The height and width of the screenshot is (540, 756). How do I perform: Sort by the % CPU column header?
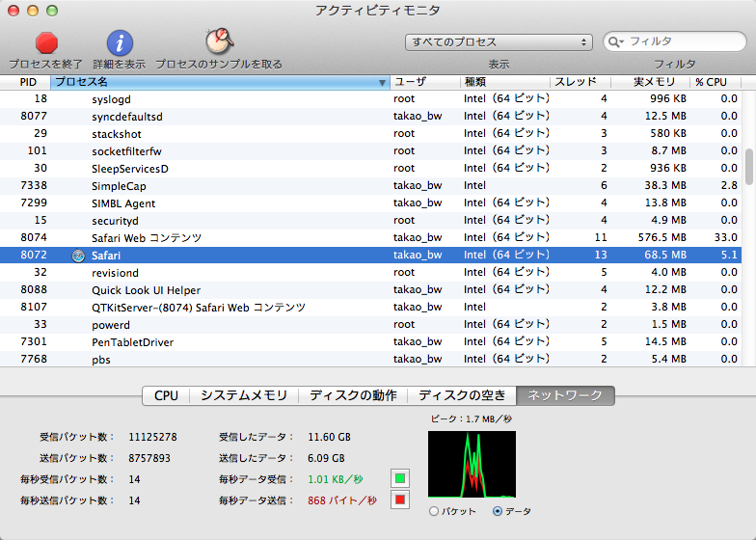pyautogui.click(x=715, y=83)
